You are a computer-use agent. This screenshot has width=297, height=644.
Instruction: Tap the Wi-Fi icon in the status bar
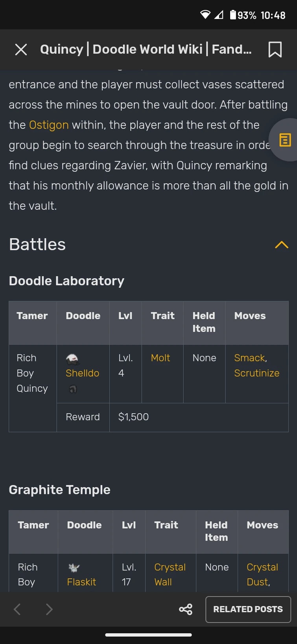(205, 15)
